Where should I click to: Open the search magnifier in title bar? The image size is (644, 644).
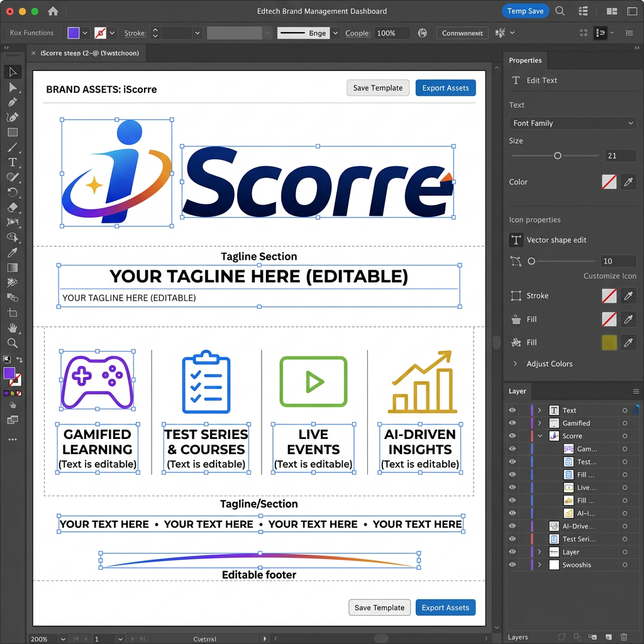tap(560, 11)
